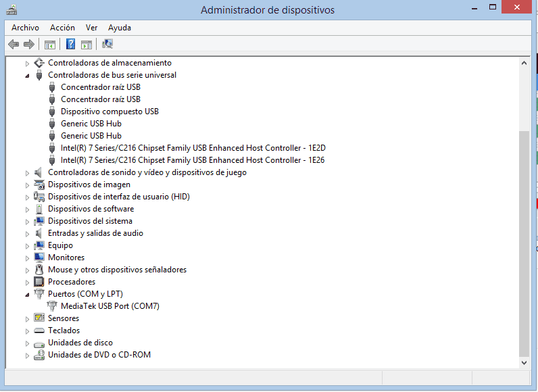Collapse Controladoras de bus serie universal

tap(27, 76)
